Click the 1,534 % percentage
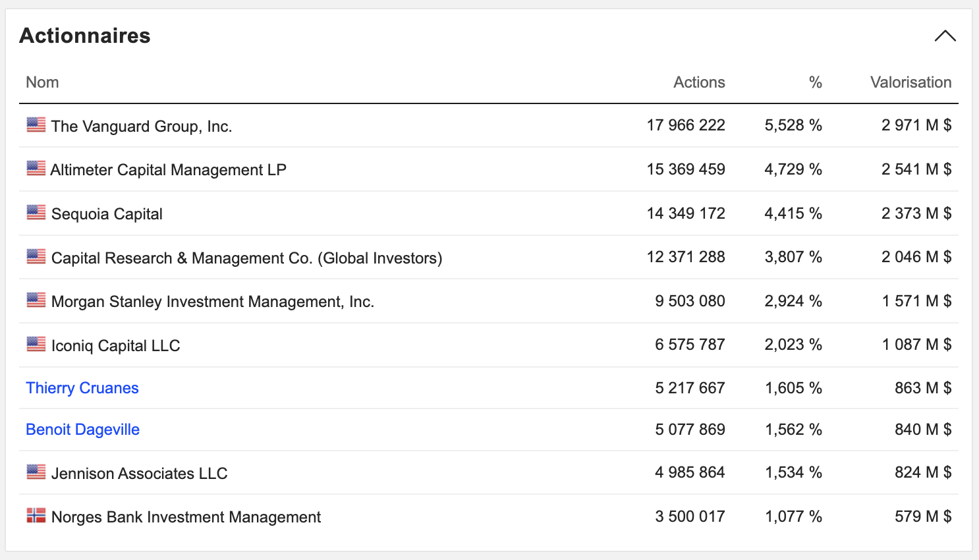Image resolution: width=979 pixels, height=560 pixels. 793,472
